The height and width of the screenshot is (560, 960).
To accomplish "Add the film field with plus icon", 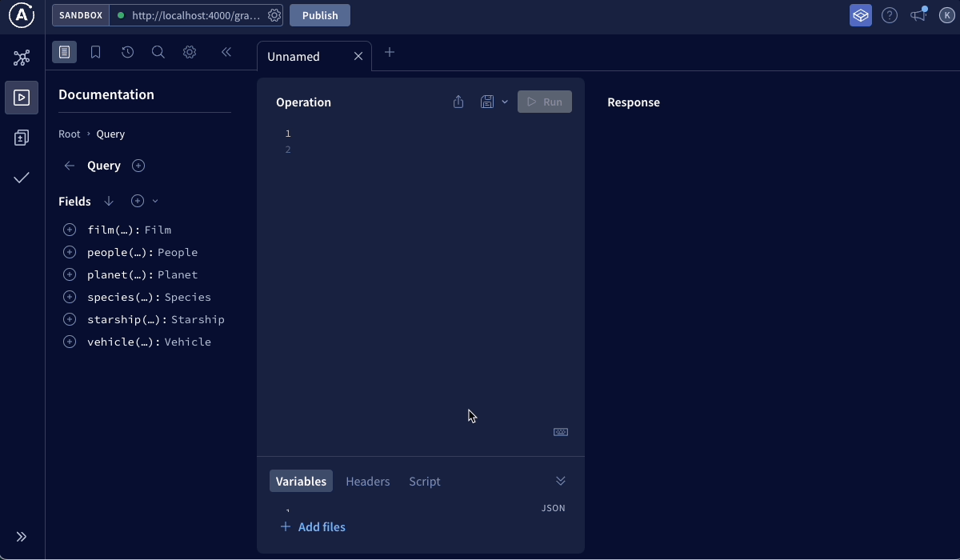I will click(70, 230).
